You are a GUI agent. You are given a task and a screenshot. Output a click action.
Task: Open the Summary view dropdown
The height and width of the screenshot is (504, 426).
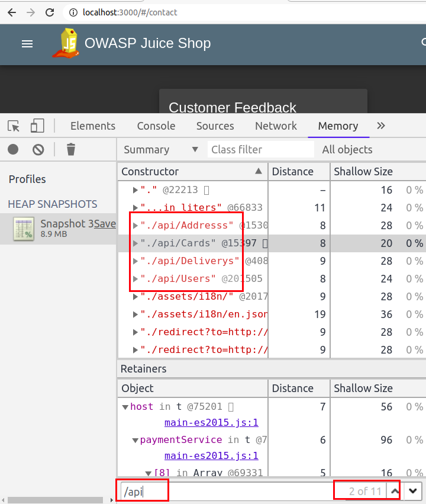click(x=161, y=149)
